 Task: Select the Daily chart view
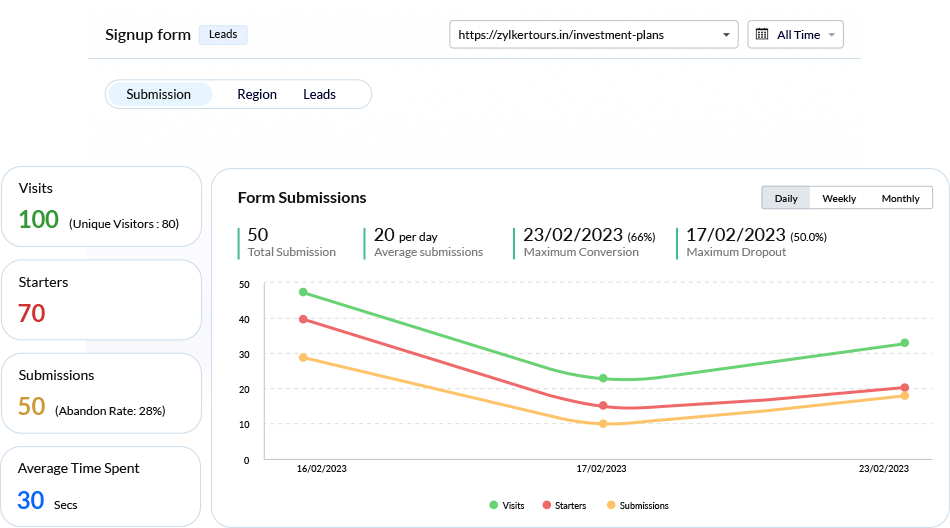pos(786,198)
